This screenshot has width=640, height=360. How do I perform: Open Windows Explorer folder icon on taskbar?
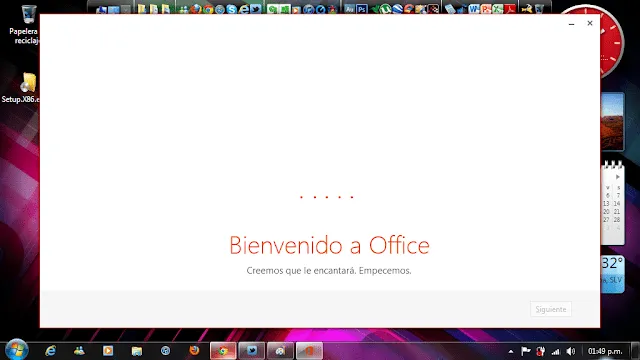coord(137,351)
